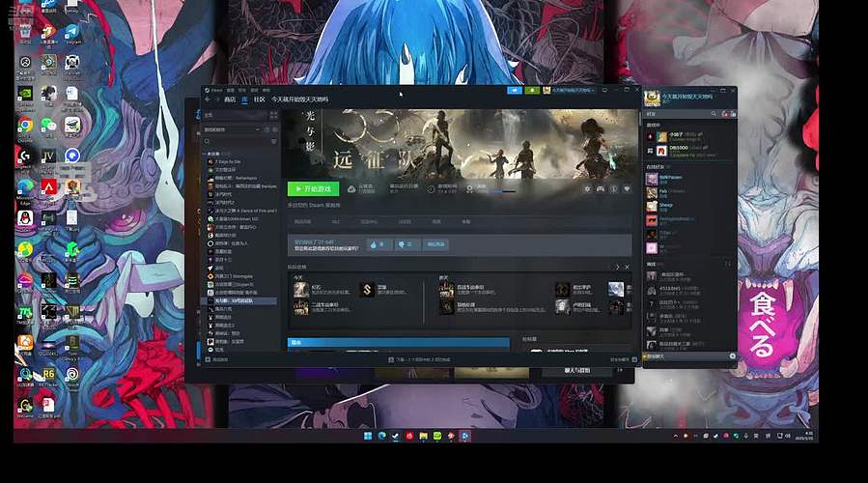Click the library search field
This screenshot has width=868, height=483.
pyautogui.click(x=234, y=142)
